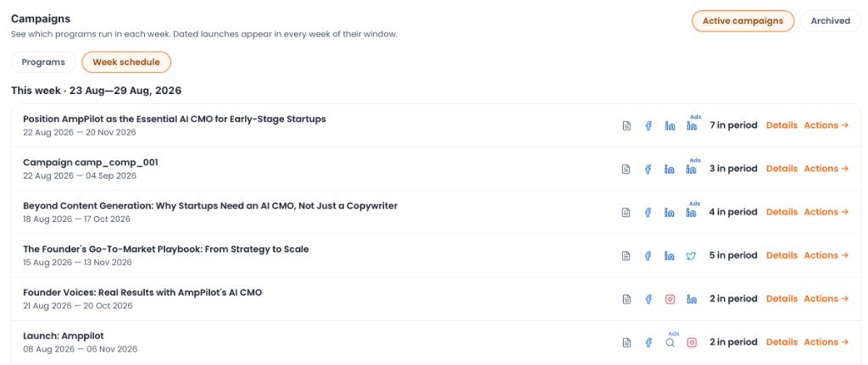Open Actions for Founder Voices campaign

point(826,298)
